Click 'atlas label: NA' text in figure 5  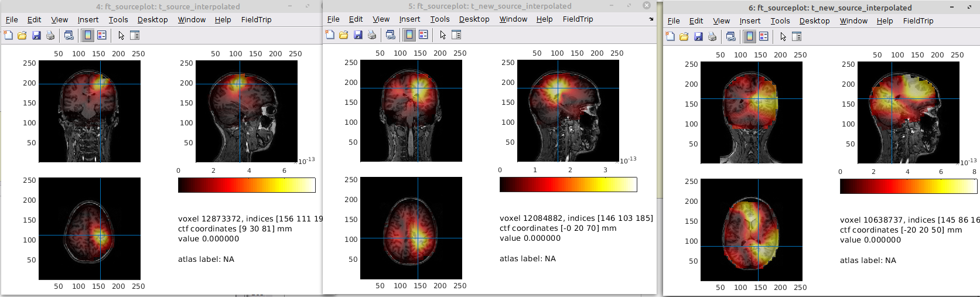(x=528, y=258)
